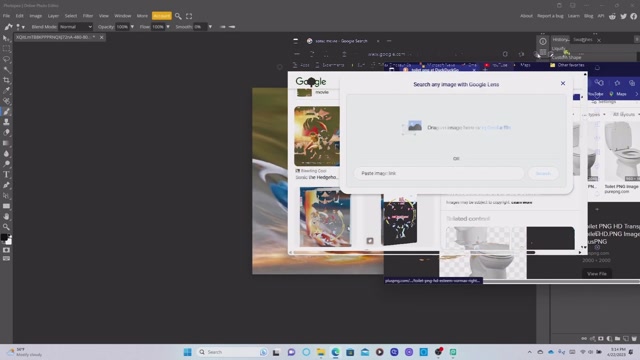The width and height of the screenshot is (640, 360).
Task: Select the Spot Healing Brush tool
Action: tap(6, 101)
